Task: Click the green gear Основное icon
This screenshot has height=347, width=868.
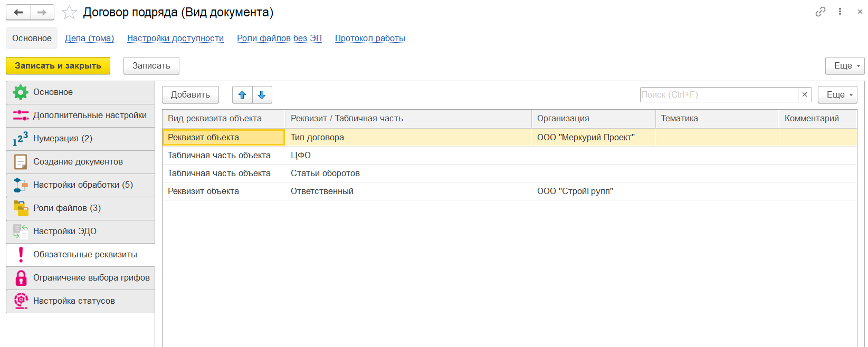Action: pos(21,92)
